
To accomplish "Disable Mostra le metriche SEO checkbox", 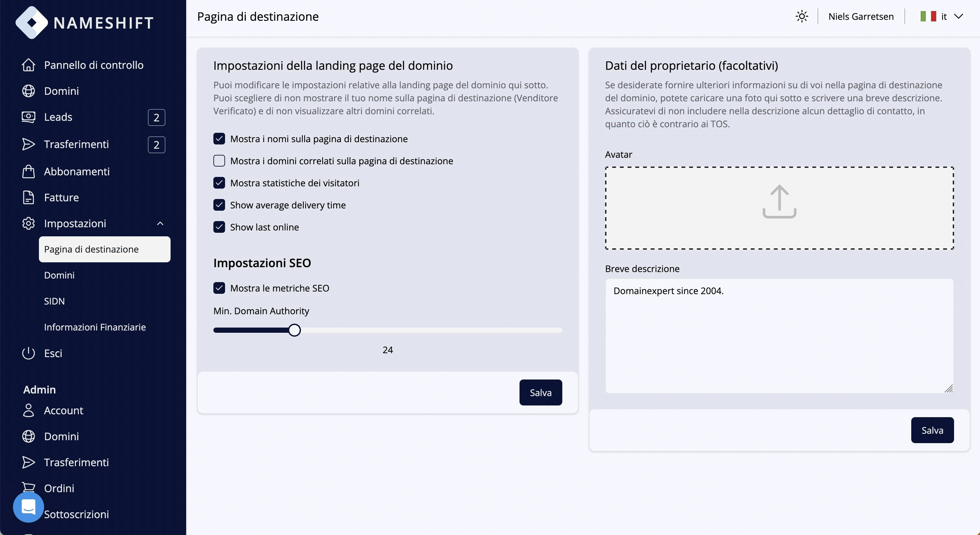I will click(x=219, y=288).
